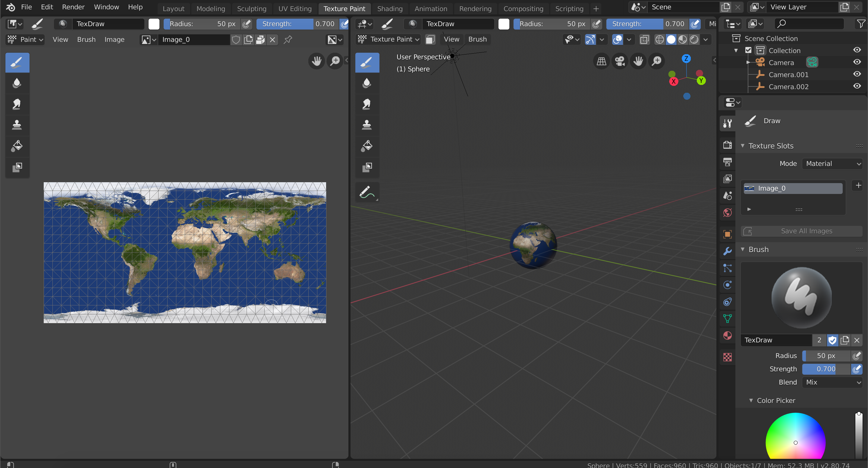Select the Clone tool in 3D viewport
This screenshot has width=868, height=468.
[367, 125]
